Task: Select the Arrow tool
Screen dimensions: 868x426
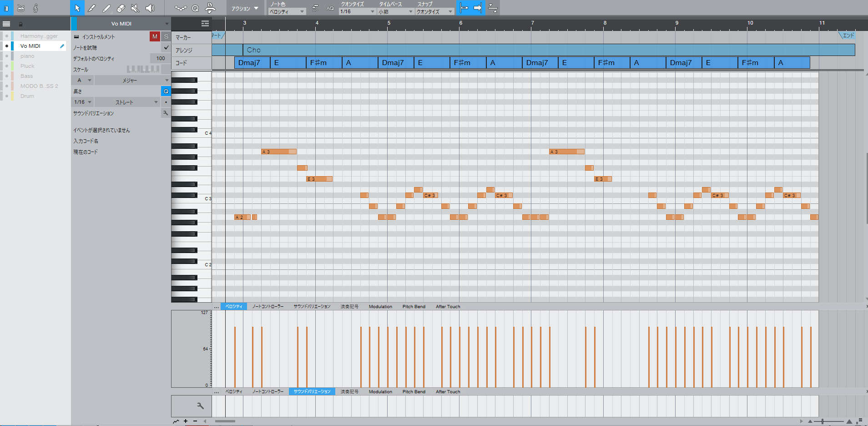Action: pos(77,8)
